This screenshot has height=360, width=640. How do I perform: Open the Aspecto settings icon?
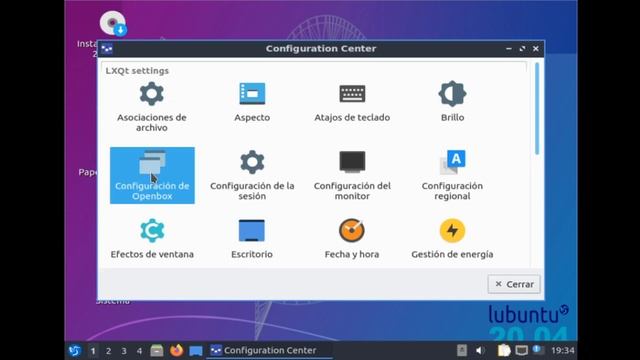click(252, 102)
